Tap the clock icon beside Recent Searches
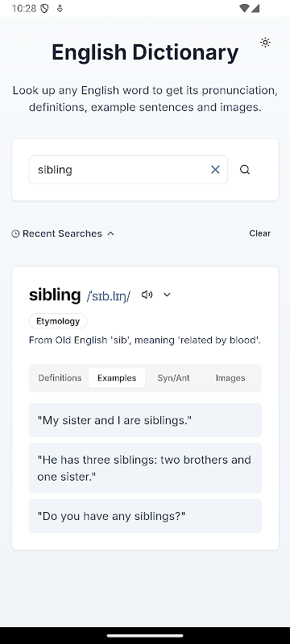 pyautogui.click(x=15, y=233)
